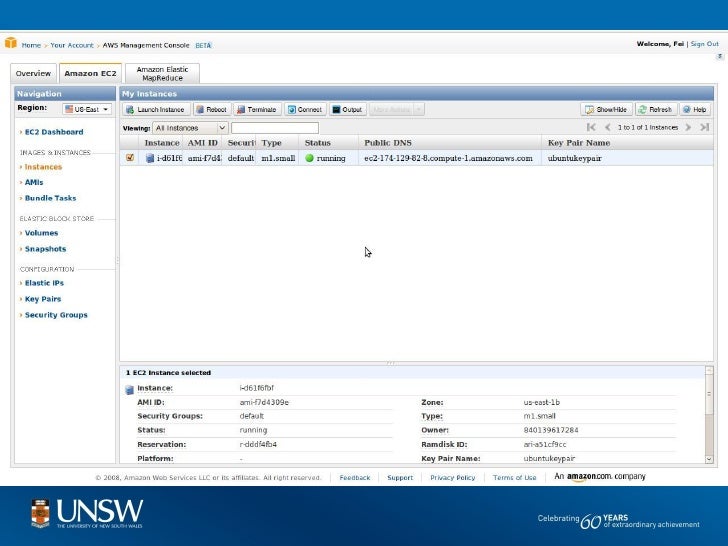Click the AMI ID value ami-f7d4309e
The image size is (728, 546).
pos(264,403)
